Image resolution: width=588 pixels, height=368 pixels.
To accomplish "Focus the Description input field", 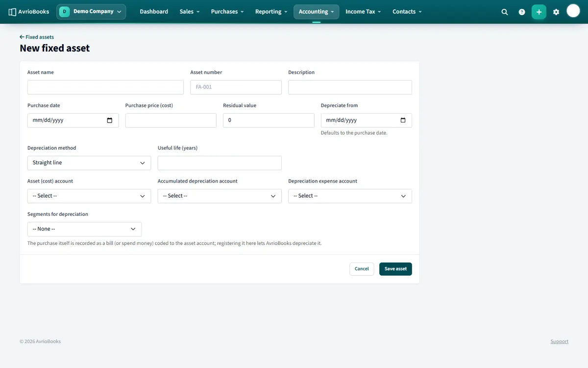I will pos(350,87).
